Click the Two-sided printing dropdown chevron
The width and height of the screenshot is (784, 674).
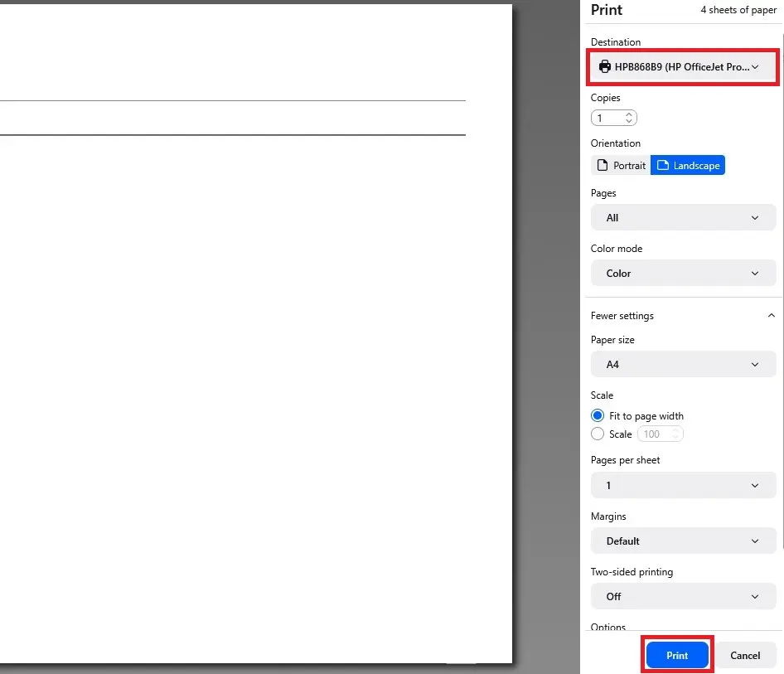pyautogui.click(x=754, y=596)
